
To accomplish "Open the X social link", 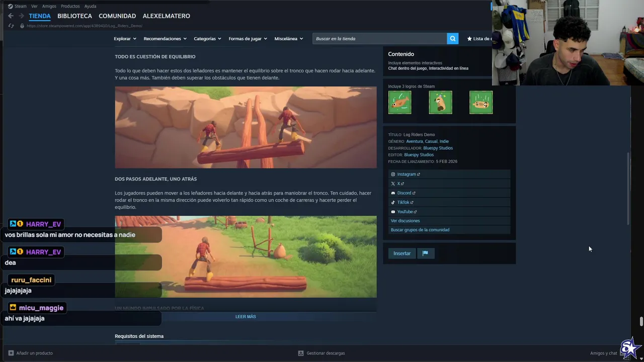I will pyautogui.click(x=449, y=184).
